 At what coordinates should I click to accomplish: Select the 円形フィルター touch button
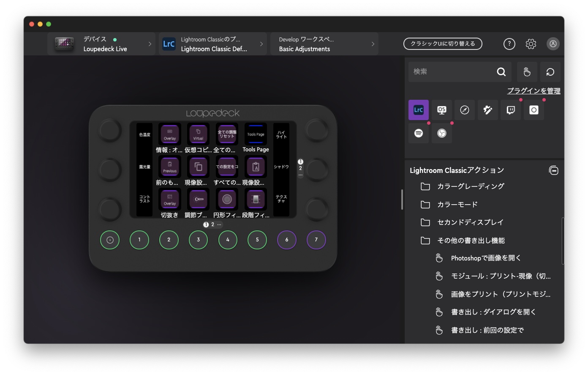(x=227, y=199)
